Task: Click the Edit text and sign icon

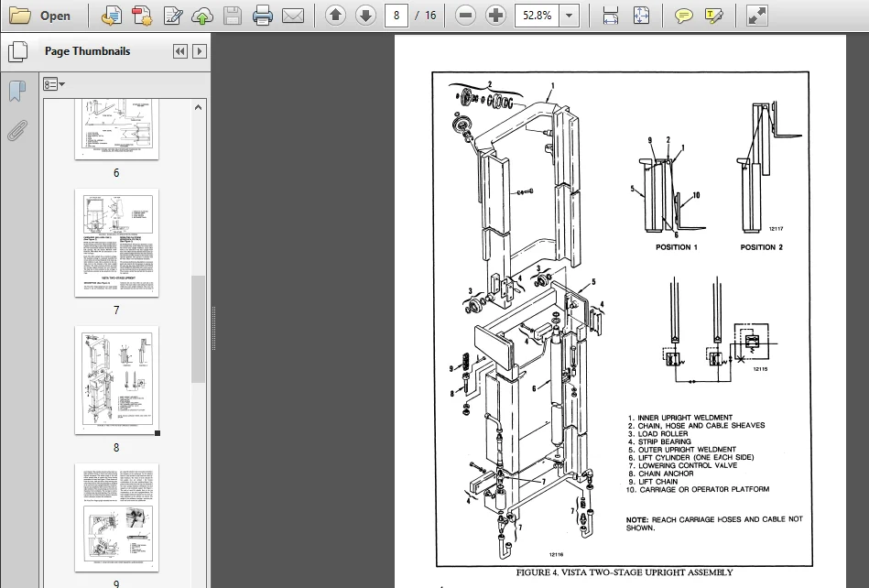Action: (173, 16)
